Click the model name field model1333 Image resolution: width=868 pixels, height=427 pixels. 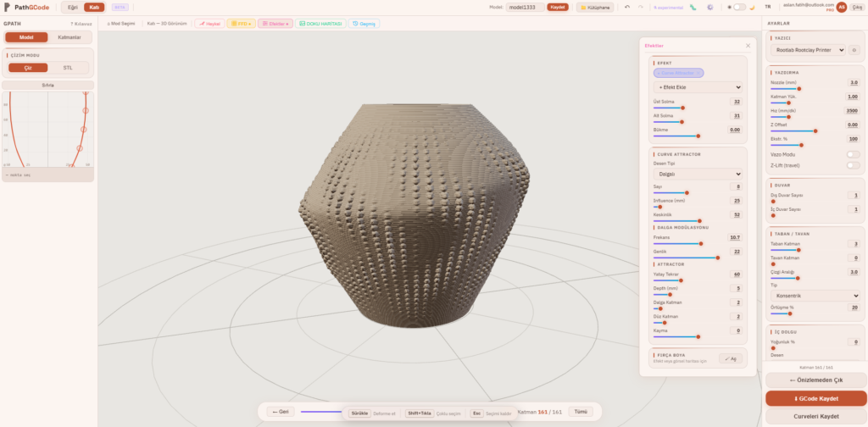point(525,7)
